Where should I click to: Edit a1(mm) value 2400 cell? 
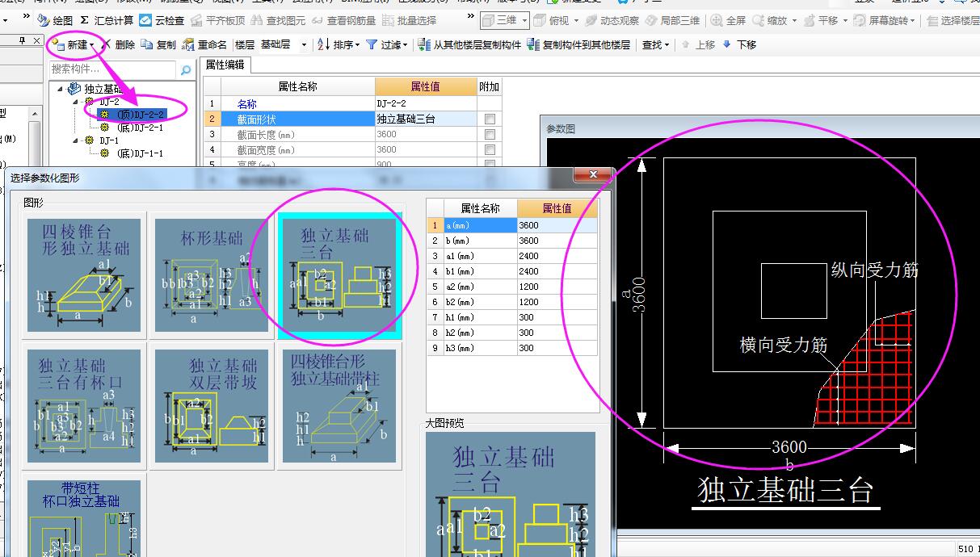[557, 256]
